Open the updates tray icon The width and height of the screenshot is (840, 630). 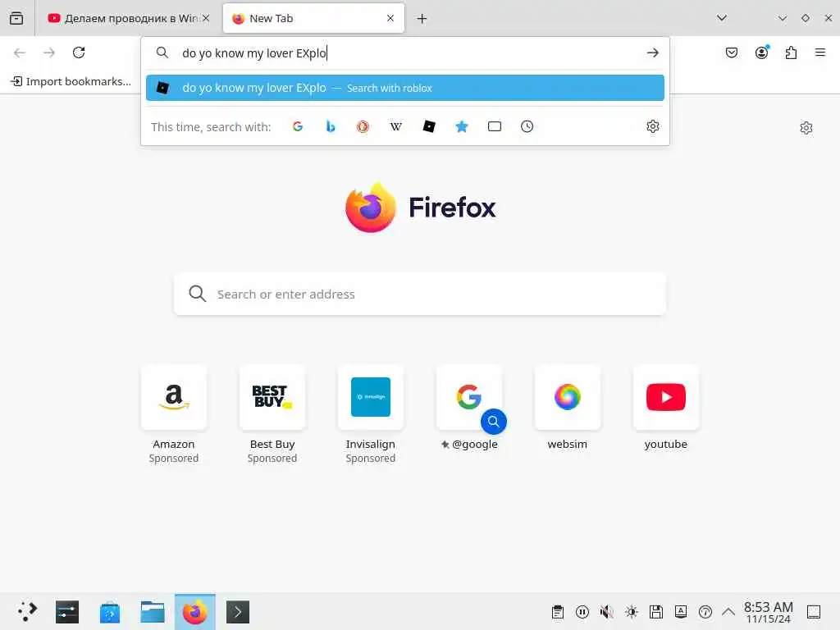pos(705,612)
